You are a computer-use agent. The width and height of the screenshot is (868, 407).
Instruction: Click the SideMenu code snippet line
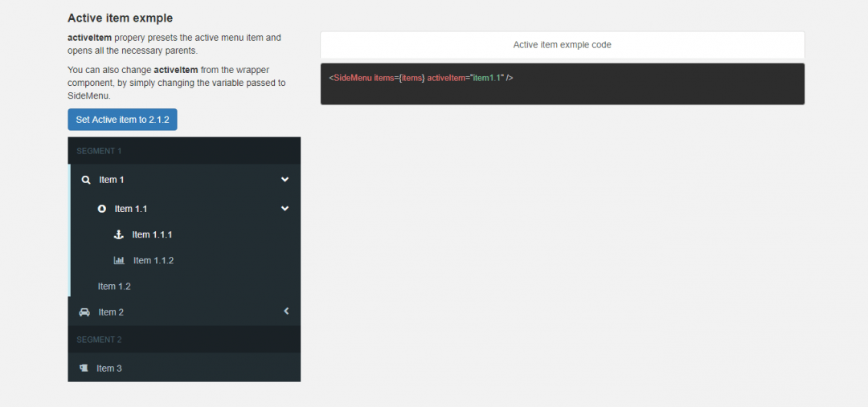coord(420,78)
